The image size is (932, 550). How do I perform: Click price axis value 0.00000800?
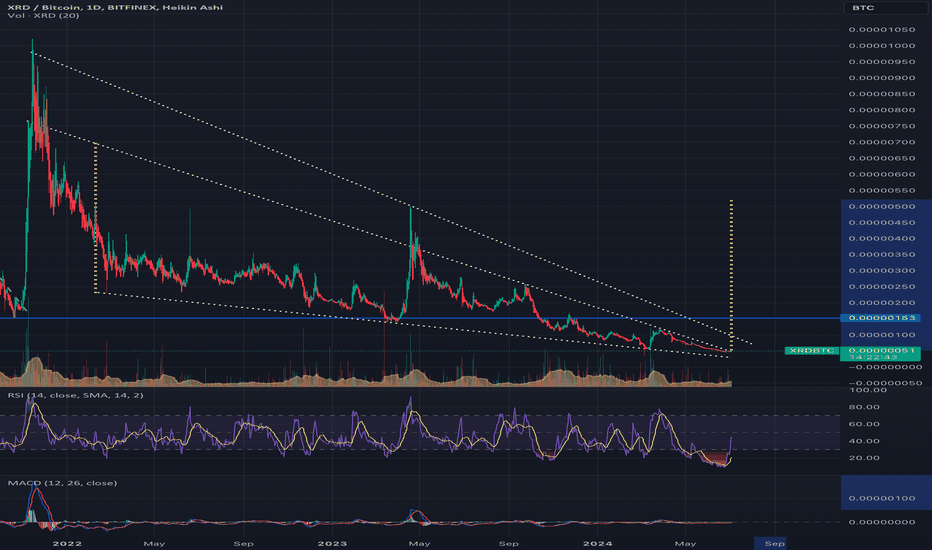pos(881,110)
